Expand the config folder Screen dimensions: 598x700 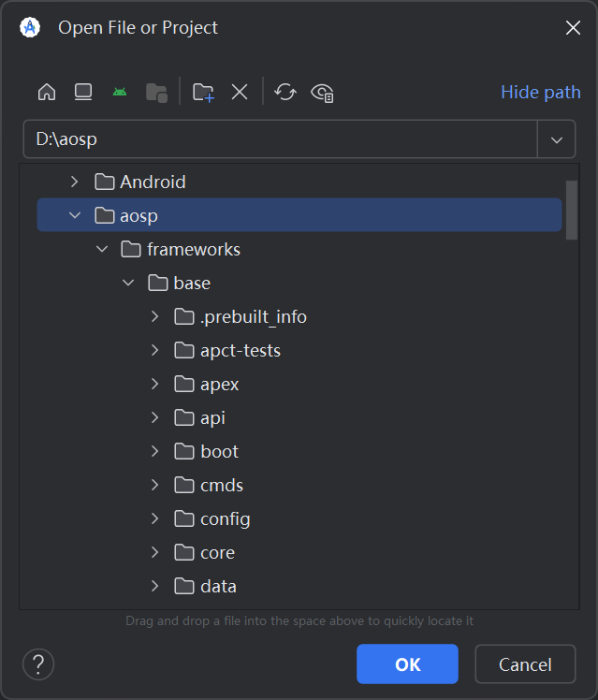pos(154,518)
